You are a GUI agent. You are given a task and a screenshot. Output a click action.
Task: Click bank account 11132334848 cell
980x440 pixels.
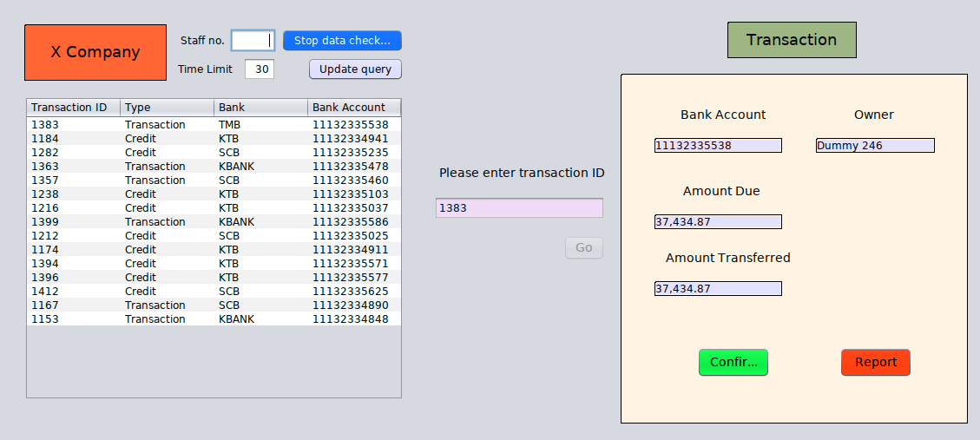click(354, 319)
